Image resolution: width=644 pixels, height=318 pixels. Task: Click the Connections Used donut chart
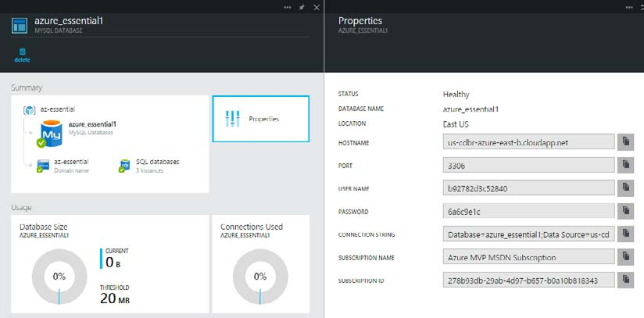pyautogui.click(x=260, y=277)
